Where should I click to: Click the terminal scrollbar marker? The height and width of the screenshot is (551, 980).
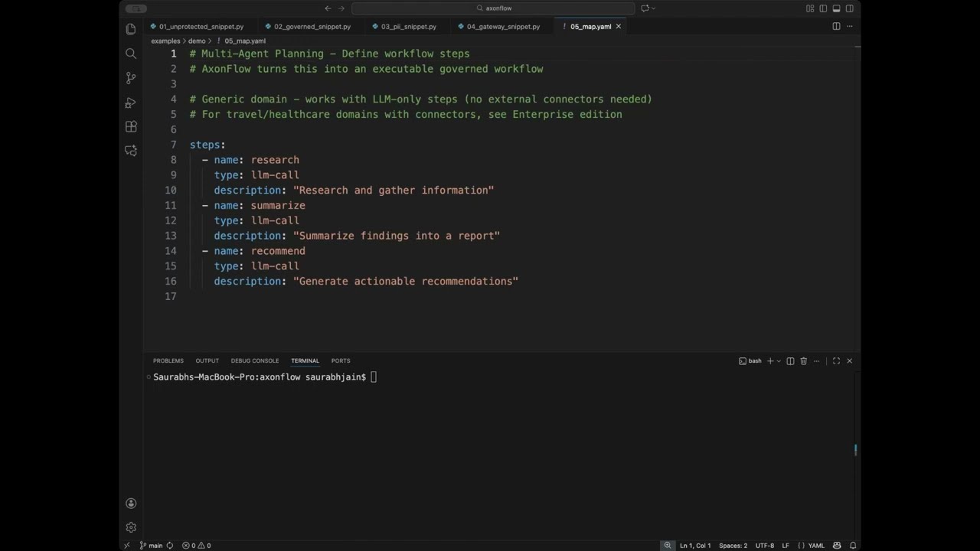855,450
